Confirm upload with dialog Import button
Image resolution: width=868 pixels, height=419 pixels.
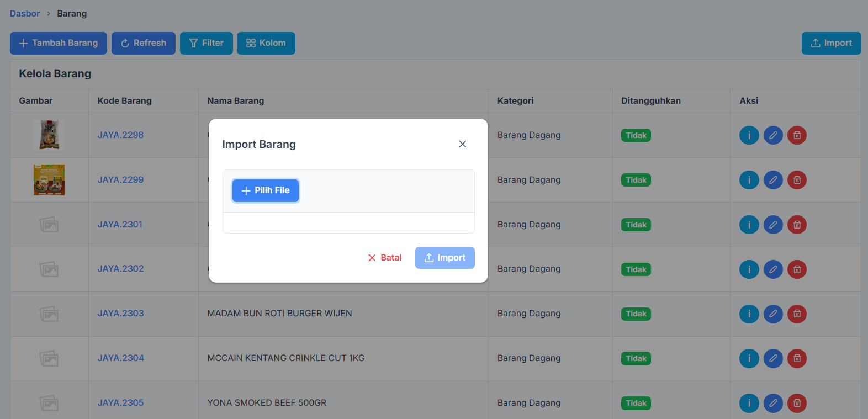coord(444,258)
